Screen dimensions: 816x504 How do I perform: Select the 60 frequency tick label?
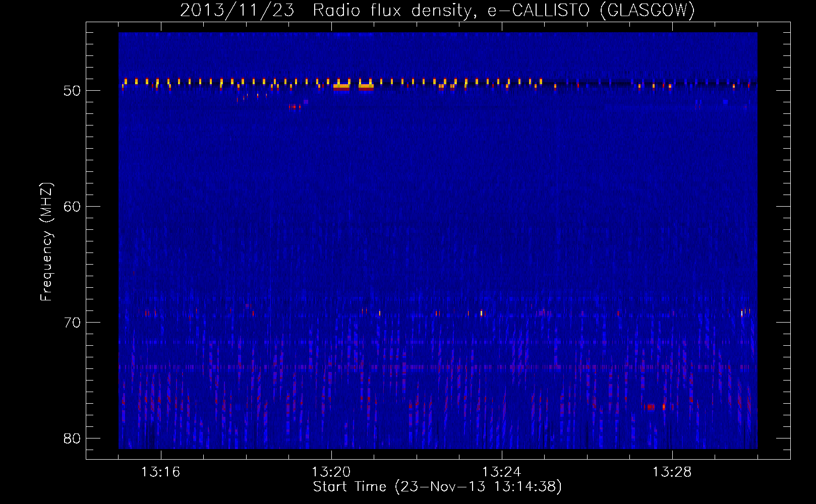pyautogui.click(x=72, y=207)
